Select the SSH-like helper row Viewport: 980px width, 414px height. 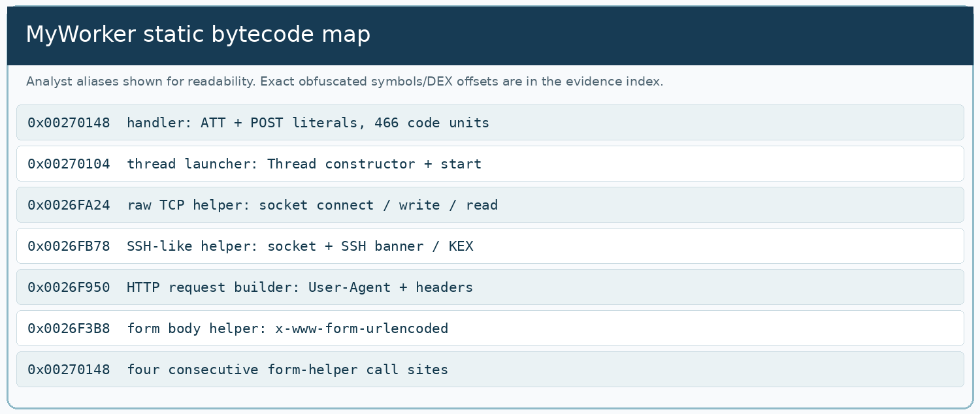pos(490,246)
